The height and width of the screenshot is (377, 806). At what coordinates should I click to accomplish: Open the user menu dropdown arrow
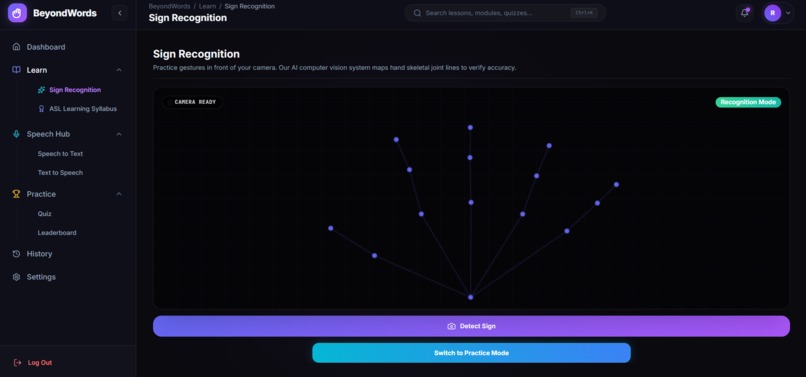pos(788,13)
